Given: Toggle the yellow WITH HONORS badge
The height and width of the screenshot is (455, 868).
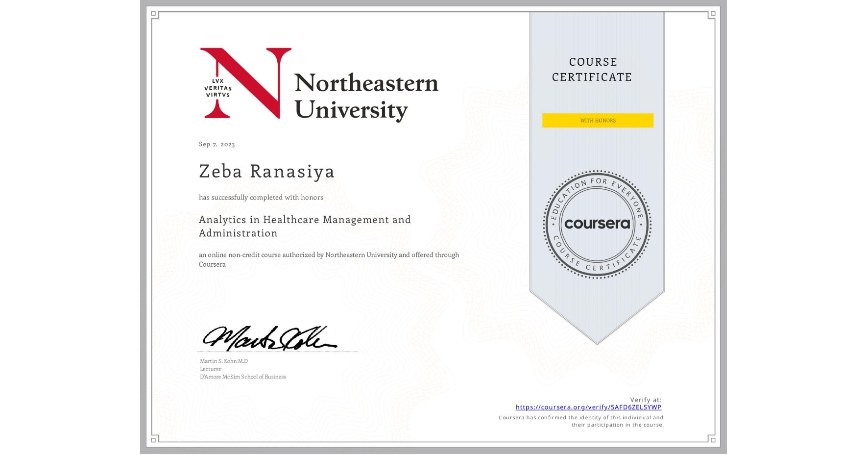Looking at the screenshot, I should tap(597, 120).
